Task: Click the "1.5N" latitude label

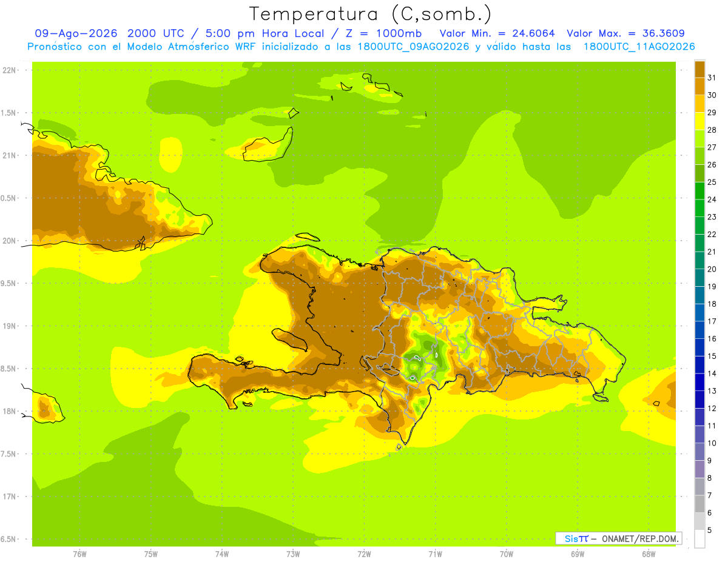Action: click(8, 113)
